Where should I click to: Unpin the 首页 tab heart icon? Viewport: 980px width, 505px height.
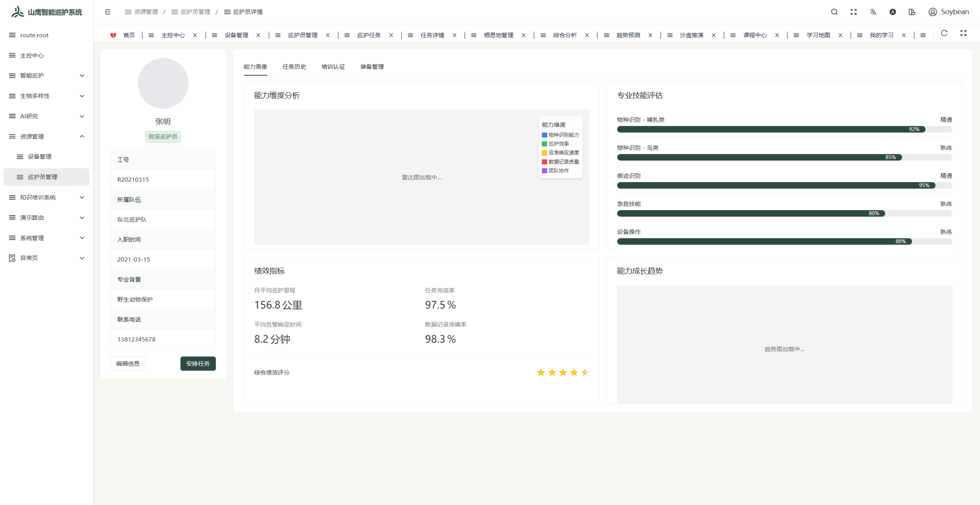coord(113,35)
